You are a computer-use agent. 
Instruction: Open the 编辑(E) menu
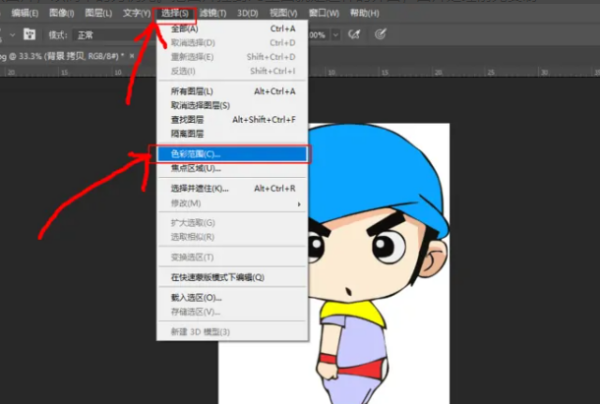point(24,13)
